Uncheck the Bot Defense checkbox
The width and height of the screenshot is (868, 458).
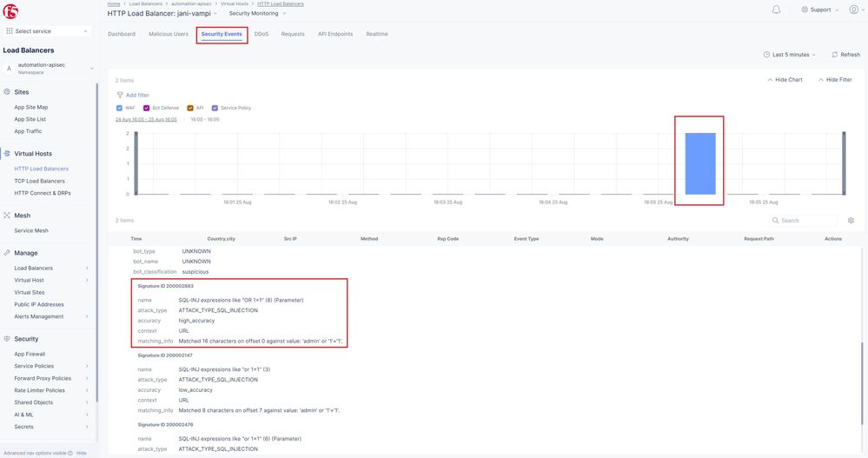[146, 108]
